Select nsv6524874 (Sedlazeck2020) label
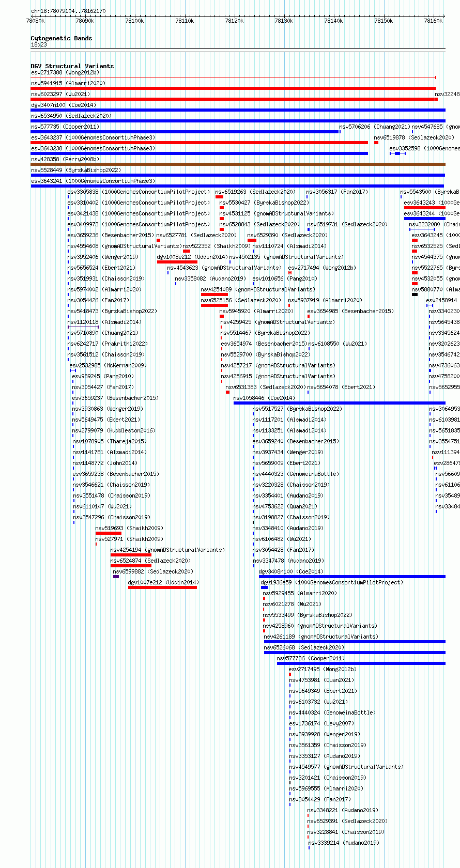Screen dimensions: 460x868 point(151,561)
